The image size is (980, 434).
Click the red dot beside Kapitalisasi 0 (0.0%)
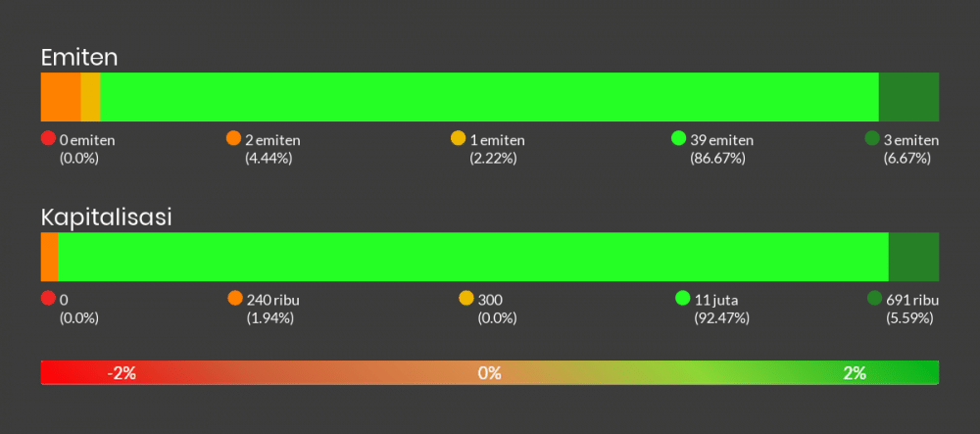point(48,298)
